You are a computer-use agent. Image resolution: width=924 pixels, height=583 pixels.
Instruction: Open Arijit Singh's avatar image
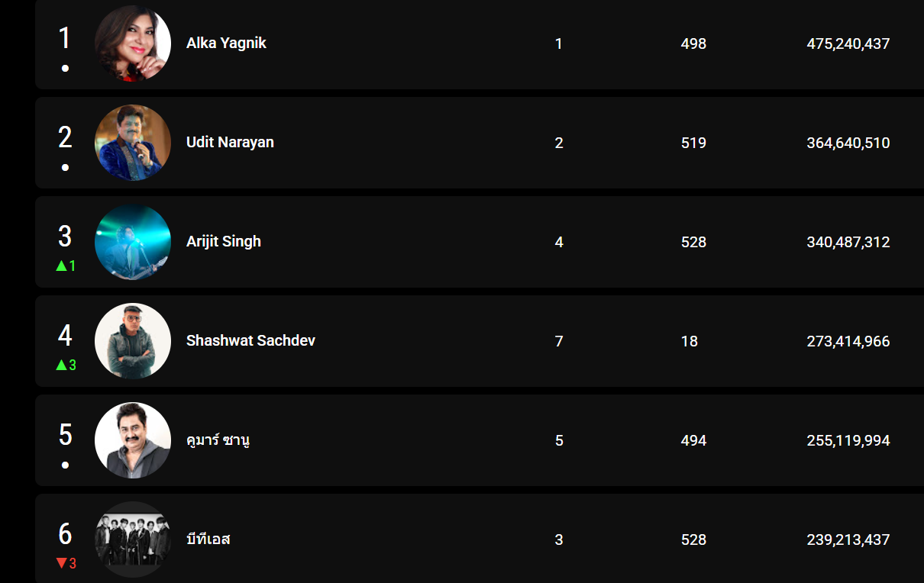coord(133,242)
